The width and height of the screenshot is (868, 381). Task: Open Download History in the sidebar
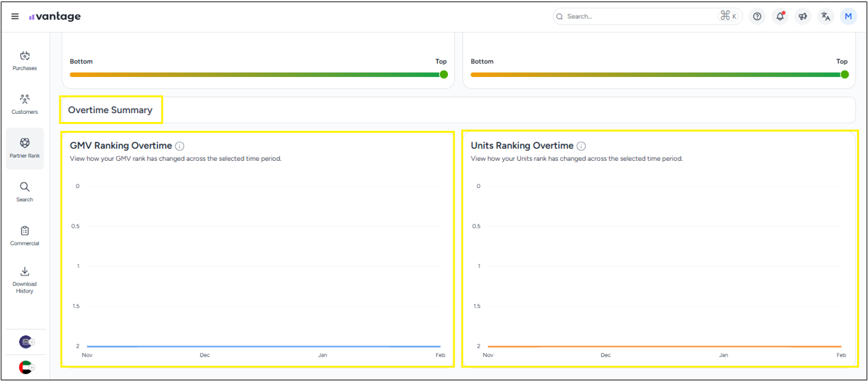click(x=25, y=279)
